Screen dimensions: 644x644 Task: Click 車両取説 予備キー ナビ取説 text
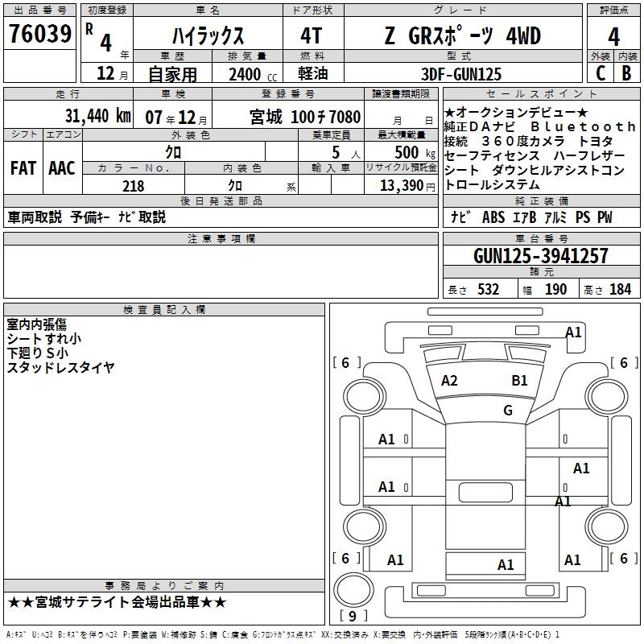pos(87,217)
